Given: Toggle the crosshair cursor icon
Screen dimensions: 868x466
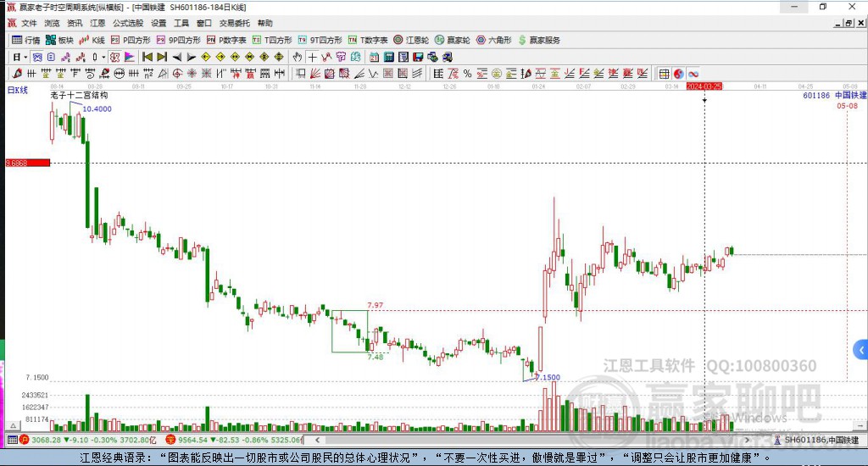Looking at the screenshot, I should 312,57.
